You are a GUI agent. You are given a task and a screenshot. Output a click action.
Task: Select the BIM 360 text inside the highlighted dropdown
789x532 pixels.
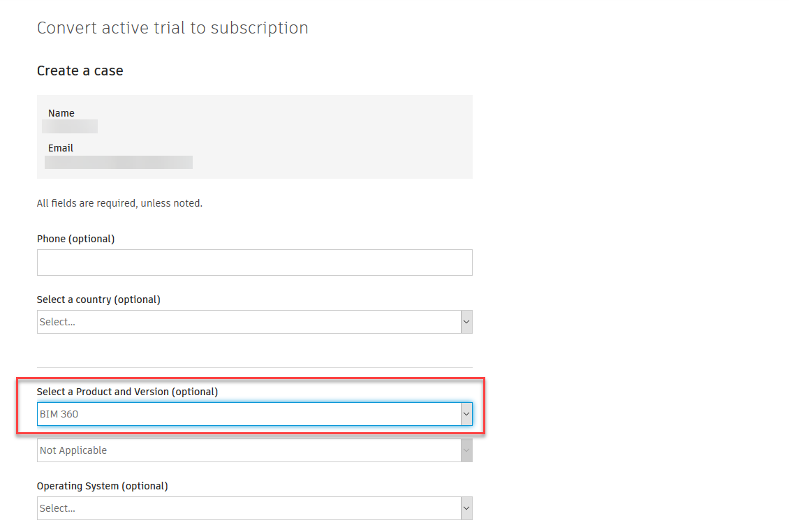coord(59,413)
